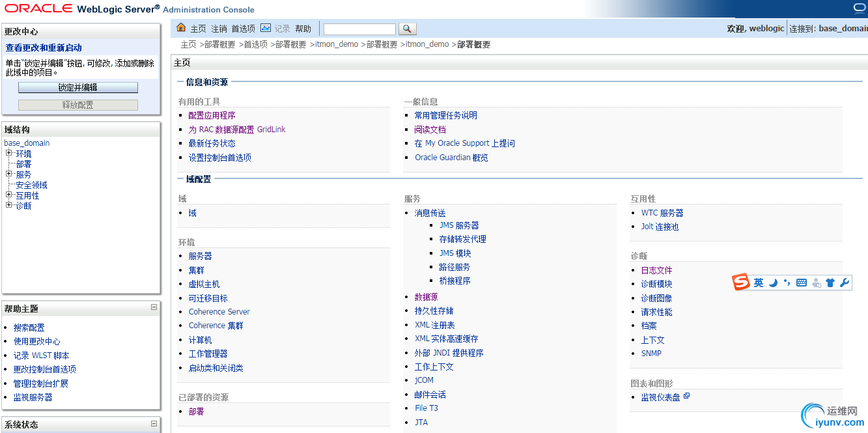Open Sogou skin shirt icon
The image size is (868, 433).
(830, 283)
